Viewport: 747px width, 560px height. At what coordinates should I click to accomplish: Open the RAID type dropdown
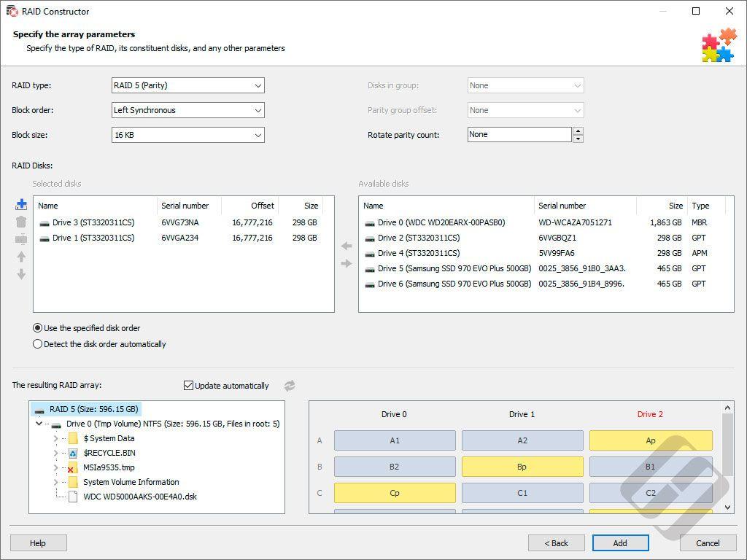(x=188, y=86)
